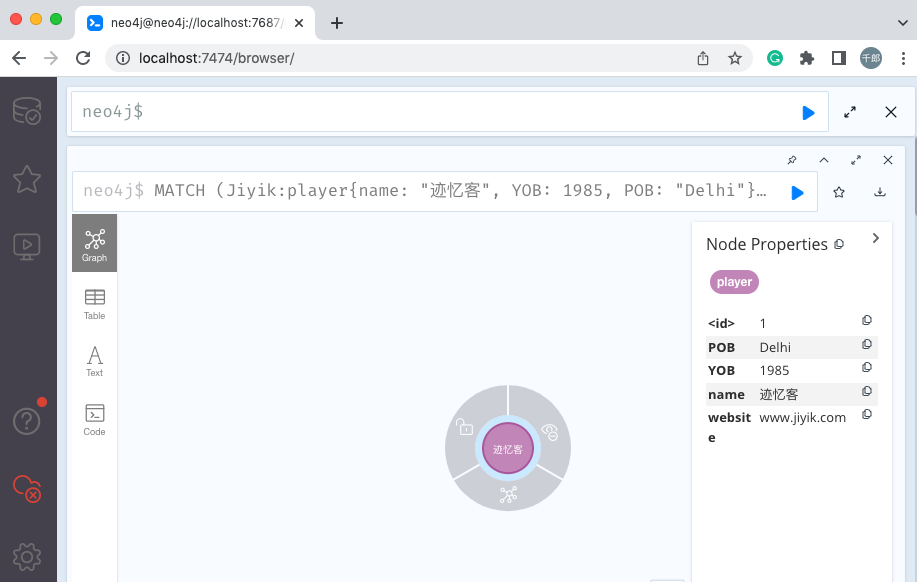Open a new browser tab

[x=337, y=23]
